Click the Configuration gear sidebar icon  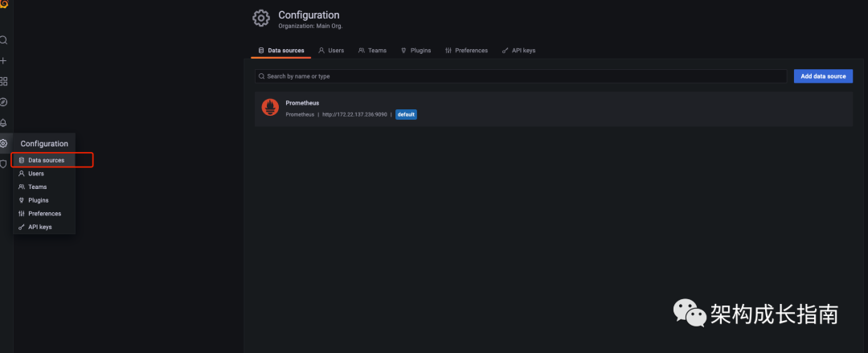pyautogui.click(x=3, y=143)
